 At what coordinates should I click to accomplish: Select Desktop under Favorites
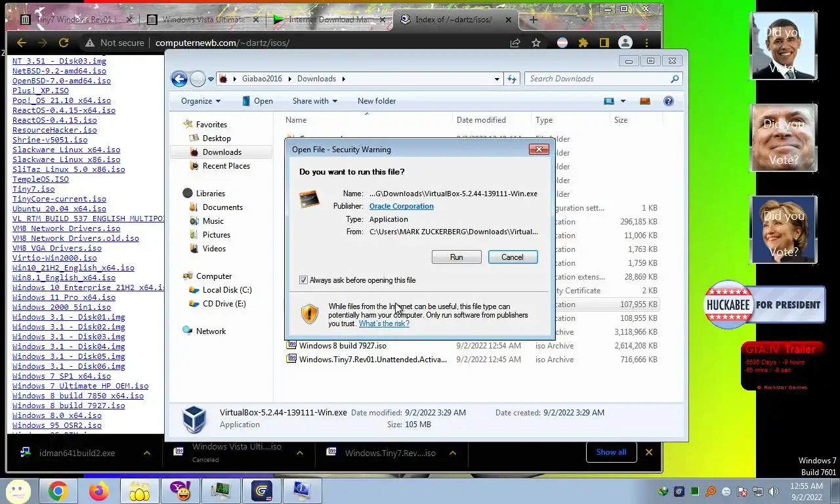(217, 138)
